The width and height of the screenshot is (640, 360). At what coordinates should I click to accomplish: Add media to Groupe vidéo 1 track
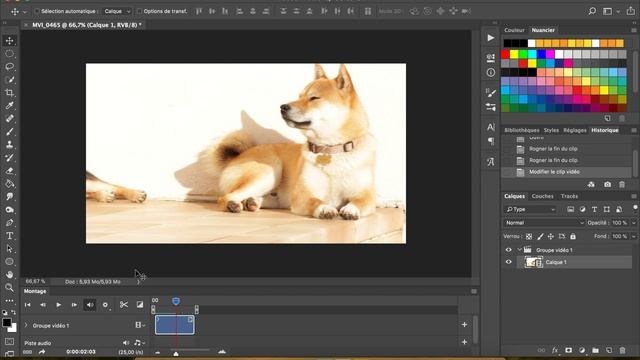(x=464, y=324)
